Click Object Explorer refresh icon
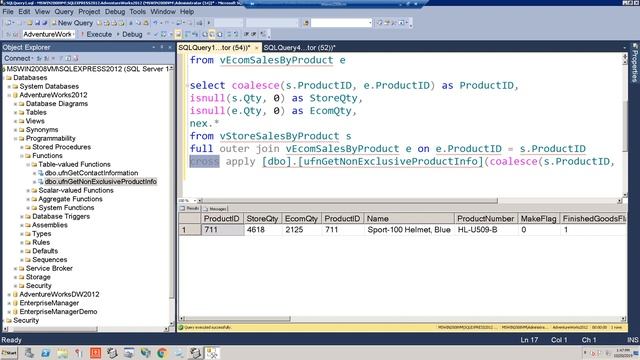The height and width of the screenshot is (360, 640). (x=68, y=58)
